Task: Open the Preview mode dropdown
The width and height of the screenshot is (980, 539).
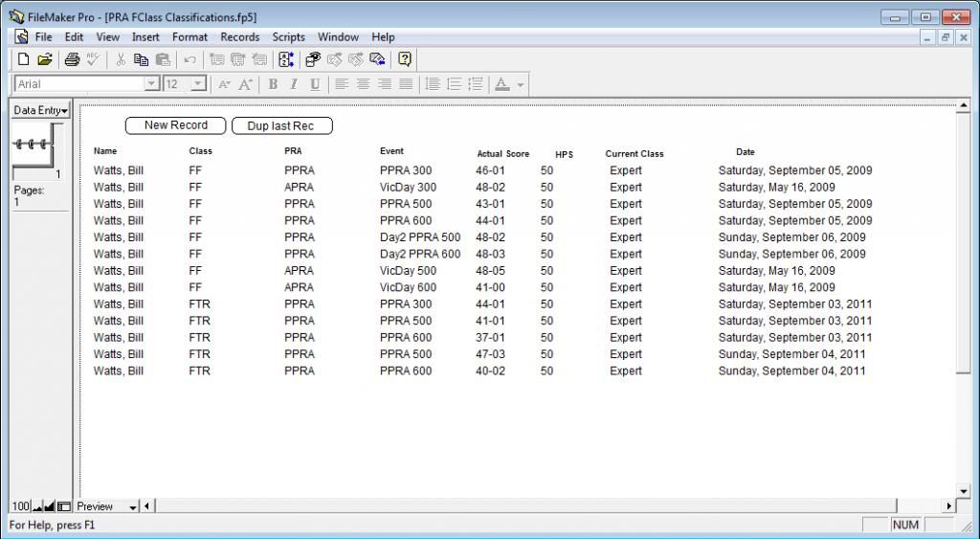Action: coord(133,506)
